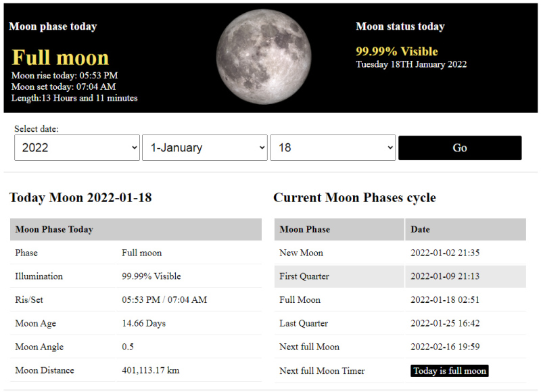Click the "Tuesday 18TH January 2022" date text
The image size is (541, 392).
(411, 65)
